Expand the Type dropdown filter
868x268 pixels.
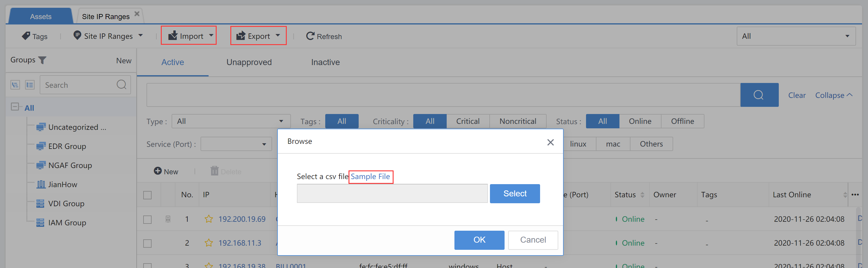231,121
